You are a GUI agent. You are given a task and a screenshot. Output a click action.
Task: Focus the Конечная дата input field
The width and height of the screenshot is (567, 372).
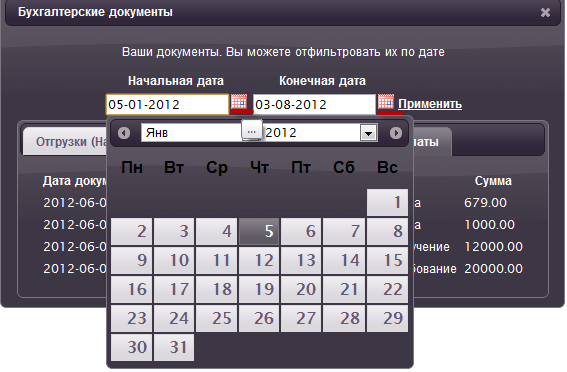(x=314, y=104)
